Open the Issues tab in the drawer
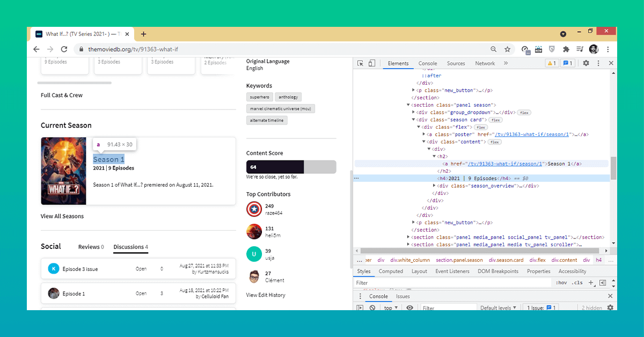The width and height of the screenshot is (644, 337). (403, 296)
